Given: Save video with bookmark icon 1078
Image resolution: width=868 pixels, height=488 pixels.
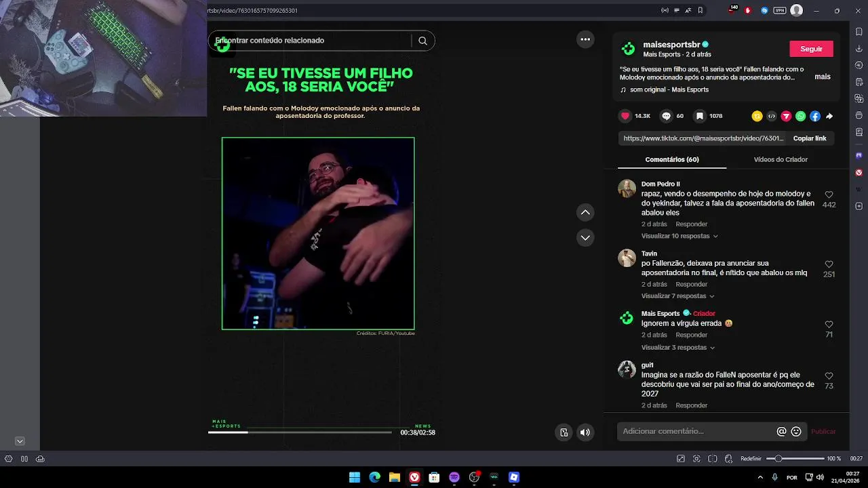Looking at the screenshot, I should point(699,116).
